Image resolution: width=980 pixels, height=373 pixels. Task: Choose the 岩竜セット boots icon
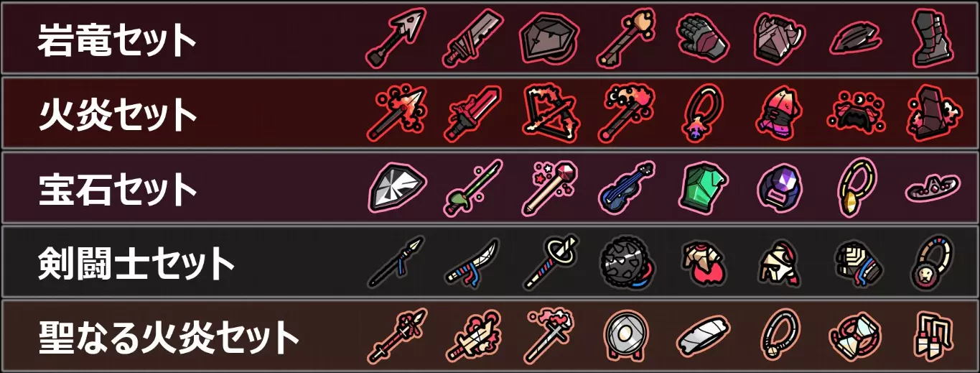pos(933,37)
